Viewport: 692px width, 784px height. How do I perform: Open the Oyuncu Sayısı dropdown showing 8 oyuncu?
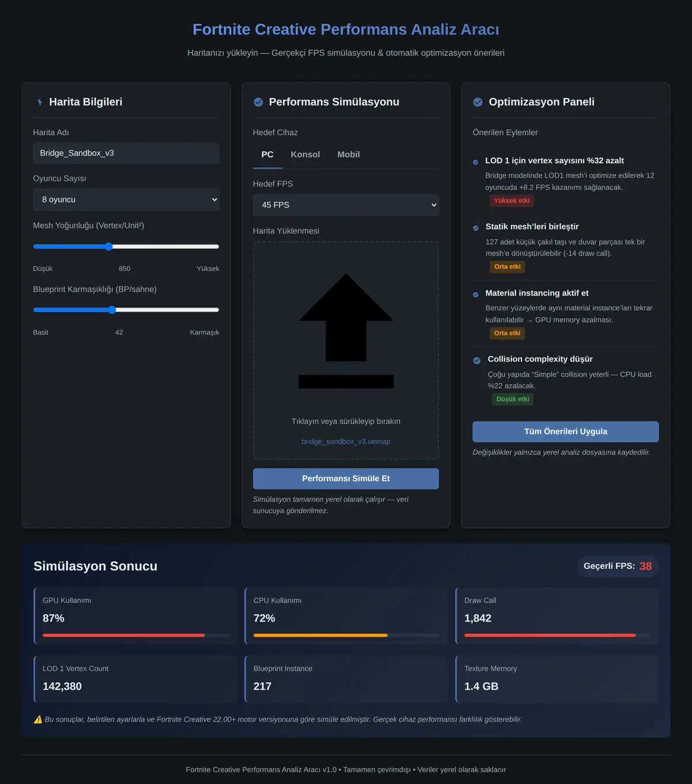126,200
